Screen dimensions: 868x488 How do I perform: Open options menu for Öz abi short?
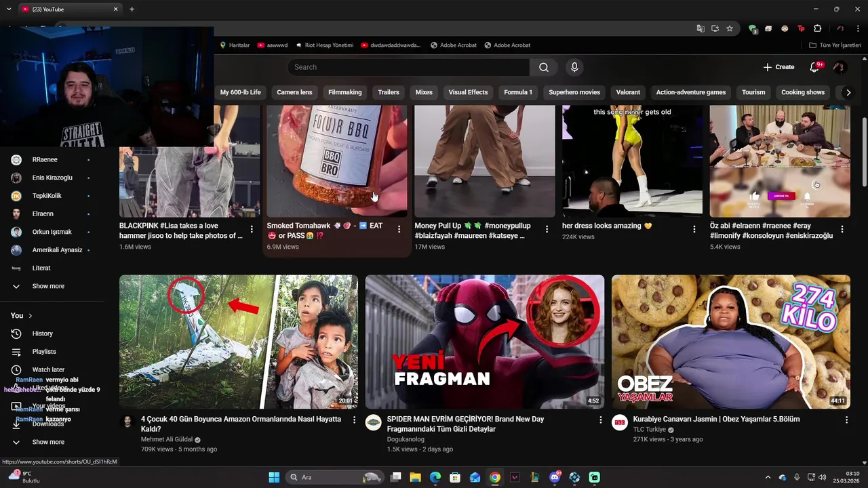coord(842,229)
